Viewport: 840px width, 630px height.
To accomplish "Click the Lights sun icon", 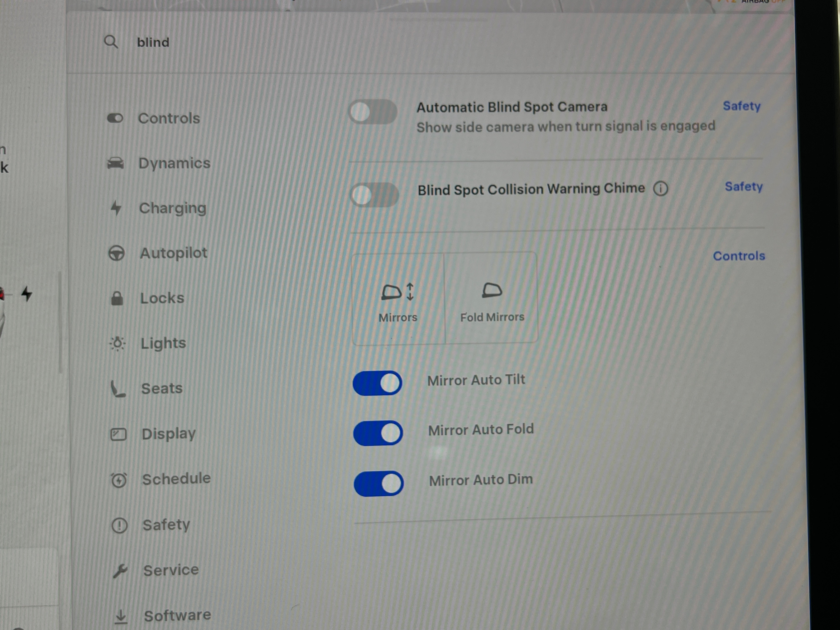I will click(117, 343).
